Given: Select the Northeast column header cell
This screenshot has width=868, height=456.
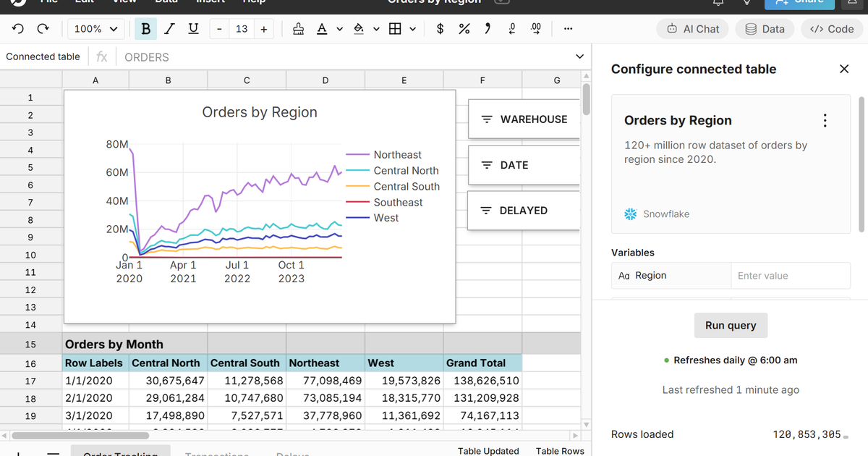Looking at the screenshot, I should click(325, 363).
